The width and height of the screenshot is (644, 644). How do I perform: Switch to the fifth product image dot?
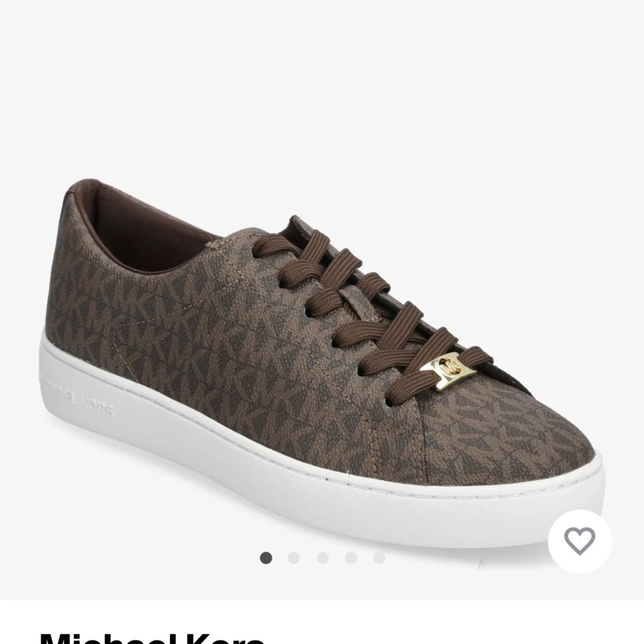click(x=379, y=558)
